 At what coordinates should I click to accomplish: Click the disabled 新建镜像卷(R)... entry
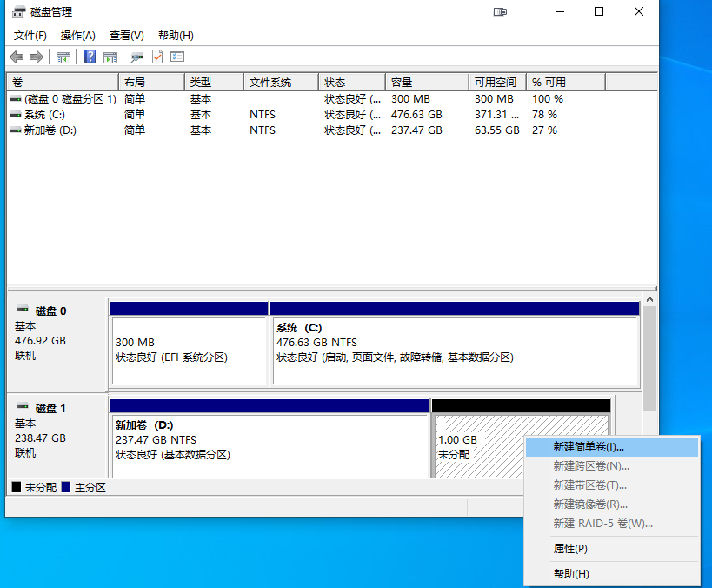click(612, 504)
